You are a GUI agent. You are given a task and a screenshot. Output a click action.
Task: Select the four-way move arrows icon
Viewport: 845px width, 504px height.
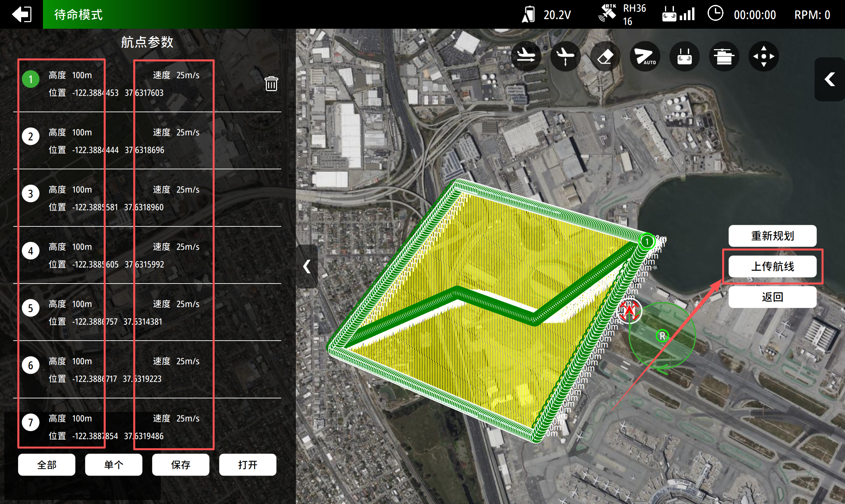click(763, 56)
